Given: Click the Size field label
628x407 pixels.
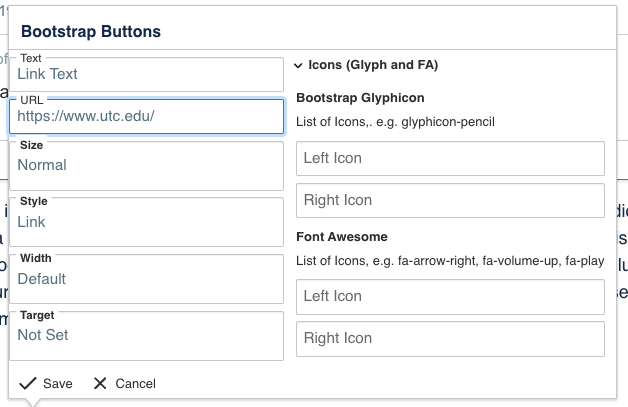Looking at the screenshot, I should [x=32, y=145].
